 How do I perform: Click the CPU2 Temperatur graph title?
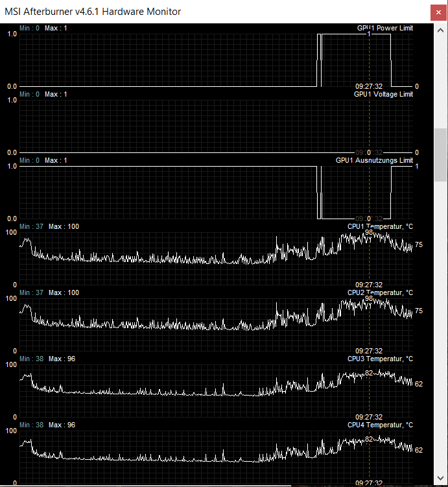coord(380,292)
